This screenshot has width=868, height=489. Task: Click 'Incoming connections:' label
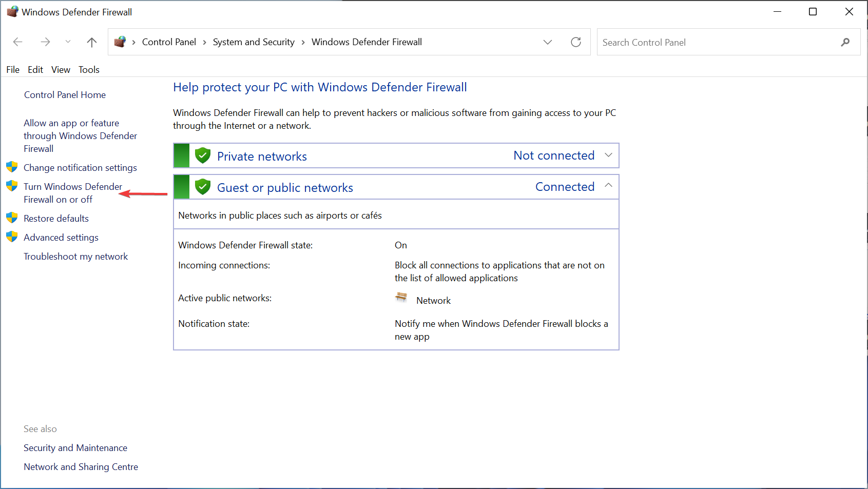224,265
